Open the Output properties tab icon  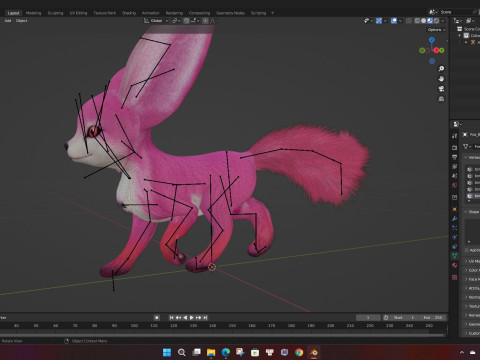455,157
